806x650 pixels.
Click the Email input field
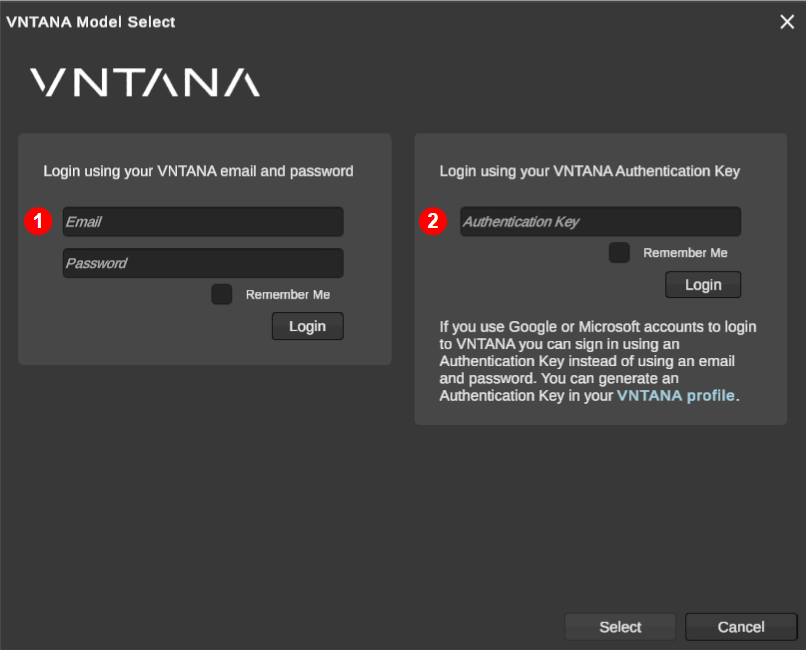pyautogui.click(x=202, y=222)
